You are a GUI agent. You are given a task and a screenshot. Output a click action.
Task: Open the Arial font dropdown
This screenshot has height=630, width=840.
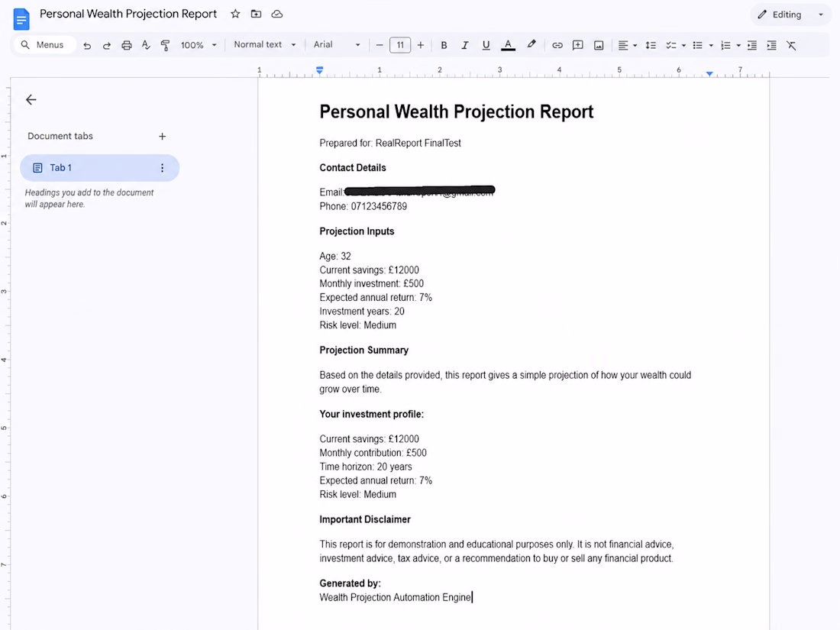click(x=337, y=45)
